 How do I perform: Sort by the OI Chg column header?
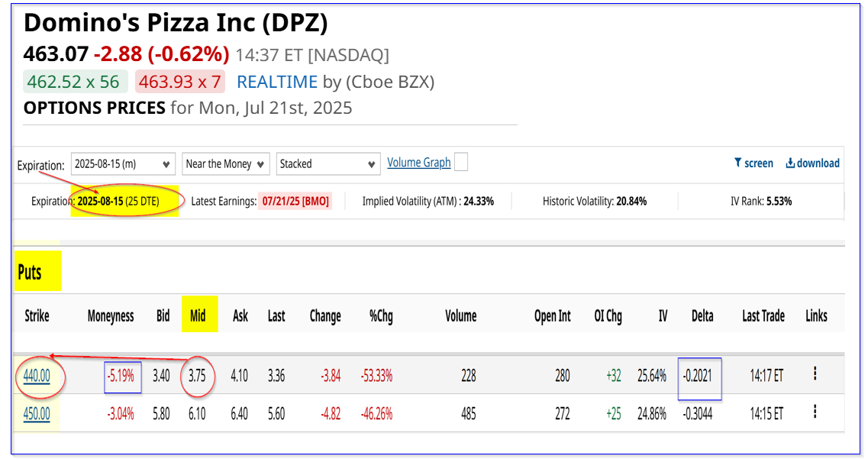pos(608,316)
